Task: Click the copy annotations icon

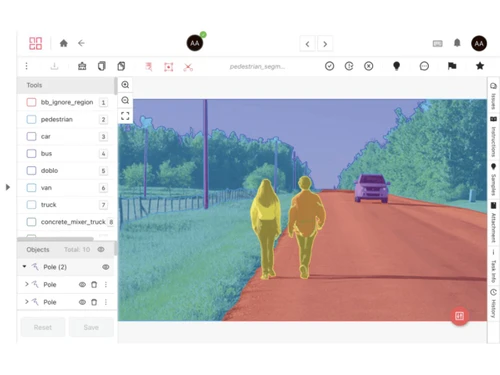Action: [102, 66]
